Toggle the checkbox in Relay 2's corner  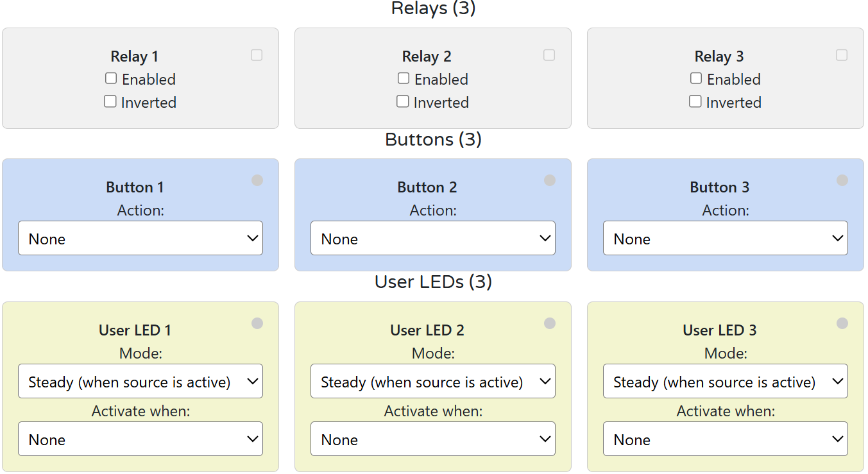(549, 55)
